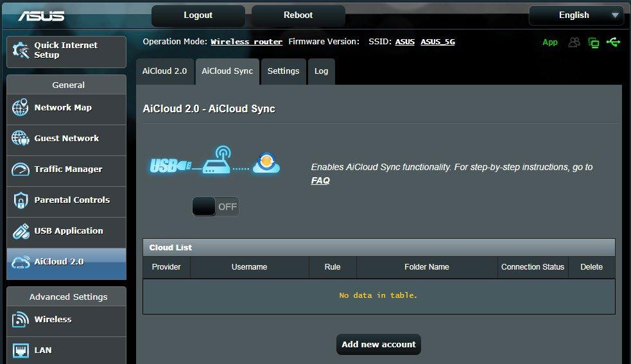The image size is (631, 364).
Task: Click the Cloud List title bar
Action: click(379, 248)
